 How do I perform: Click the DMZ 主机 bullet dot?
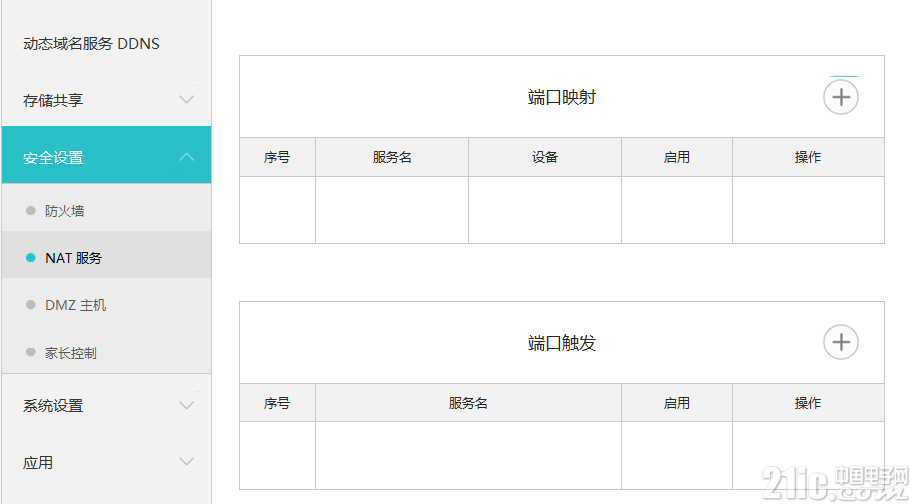click(31, 305)
